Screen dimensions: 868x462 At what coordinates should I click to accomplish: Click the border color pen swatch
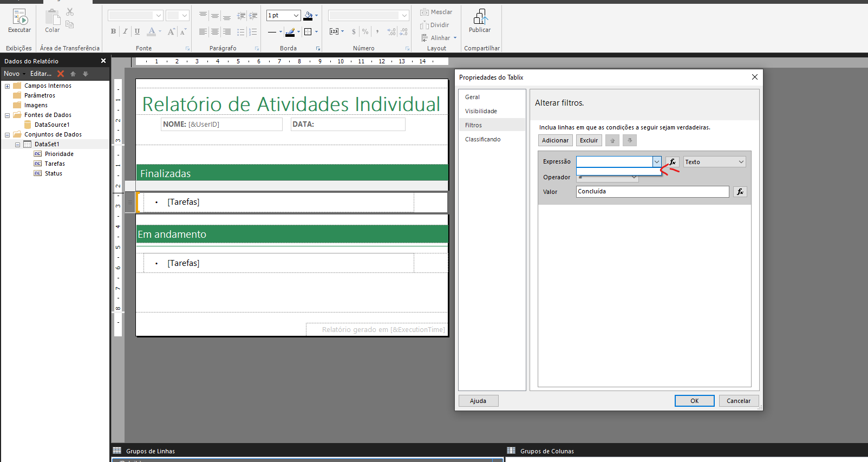(290, 32)
